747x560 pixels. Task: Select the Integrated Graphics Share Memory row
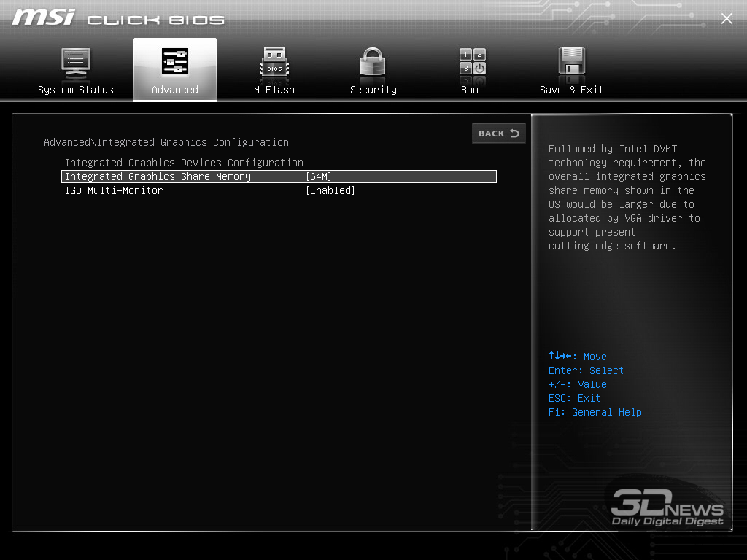[x=158, y=176]
